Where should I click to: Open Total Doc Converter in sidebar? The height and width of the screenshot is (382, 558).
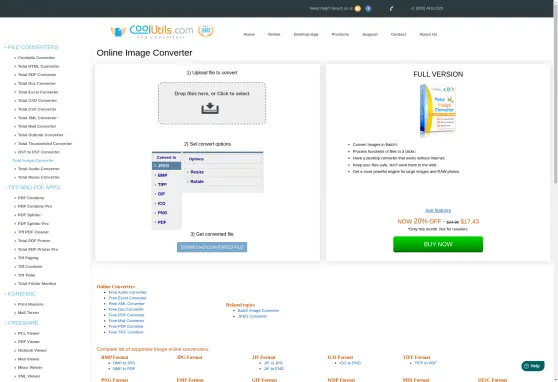click(37, 84)
